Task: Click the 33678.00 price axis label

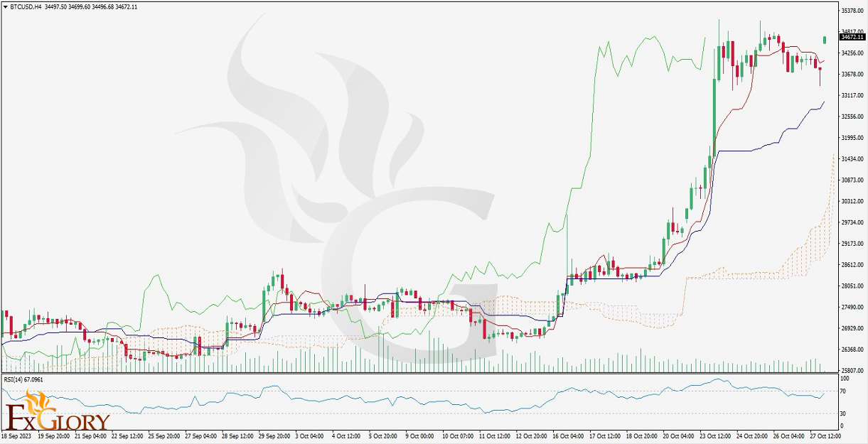Action: click(x=852, y=74)
